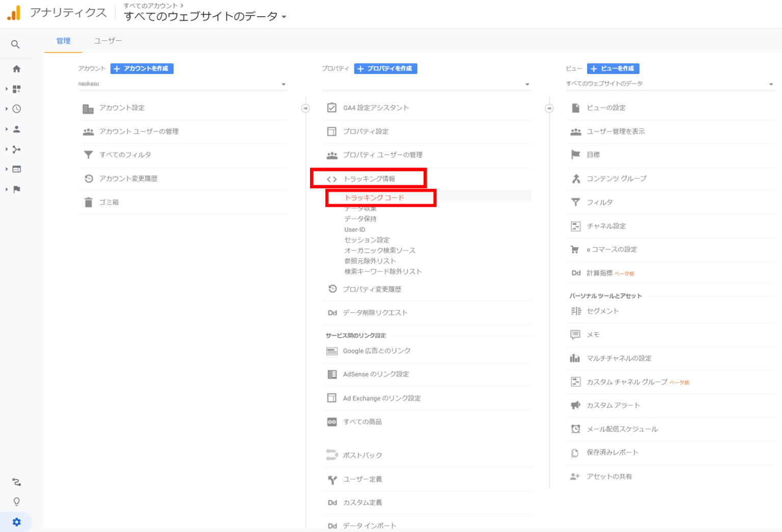Open the Conversions flag icon in sidebar
Image resolution: width=782 pixels, height=532 pixels.
(17, 189)
